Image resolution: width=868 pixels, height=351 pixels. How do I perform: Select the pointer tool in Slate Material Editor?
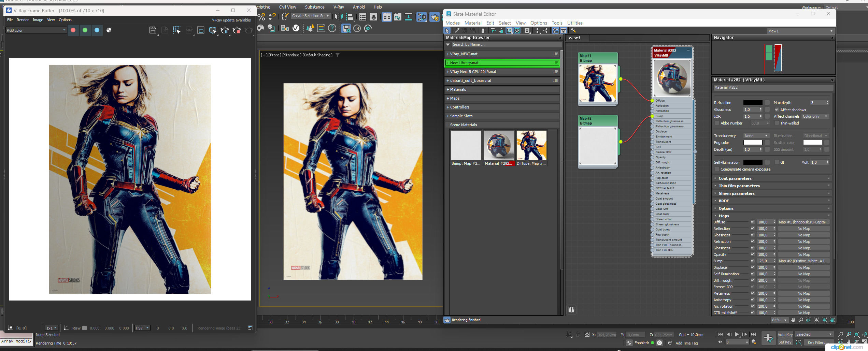447,31
